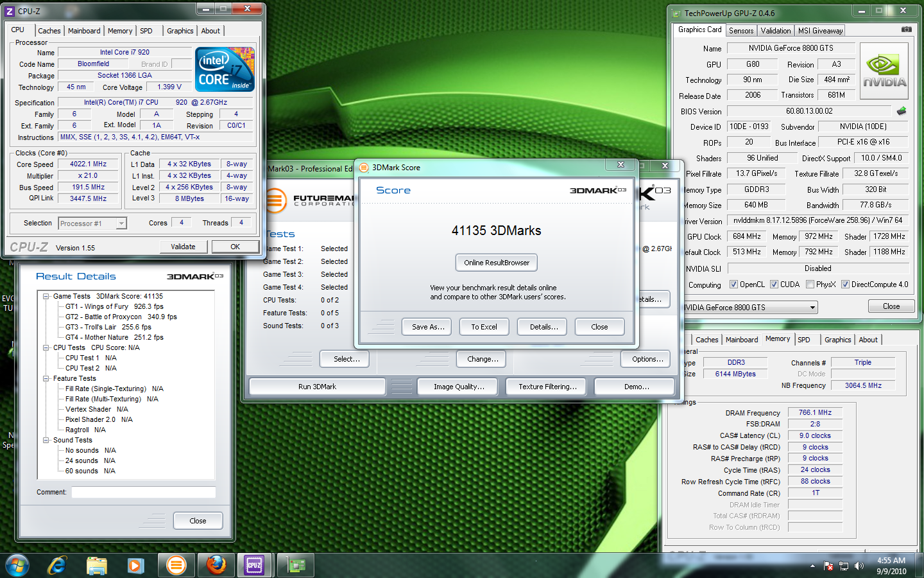Collapse the Sound Tests tree node

tap(46, 441)
